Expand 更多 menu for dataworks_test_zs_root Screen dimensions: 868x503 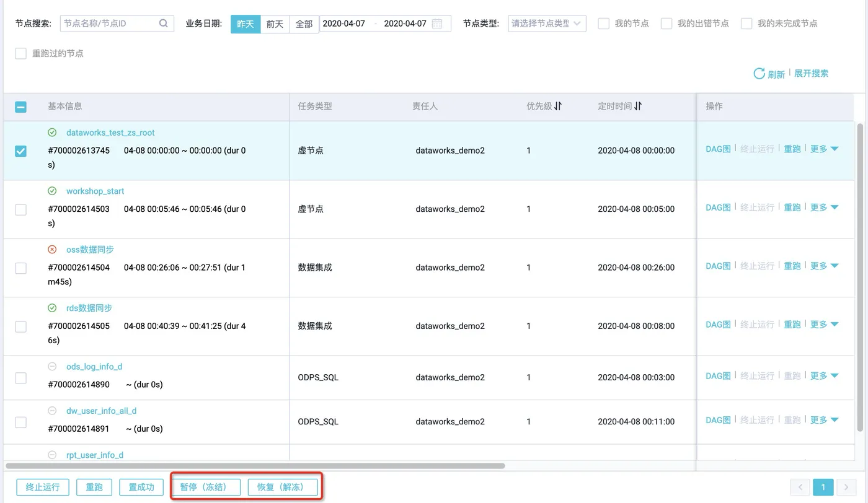pyautogui.click(x=824, y=149)
